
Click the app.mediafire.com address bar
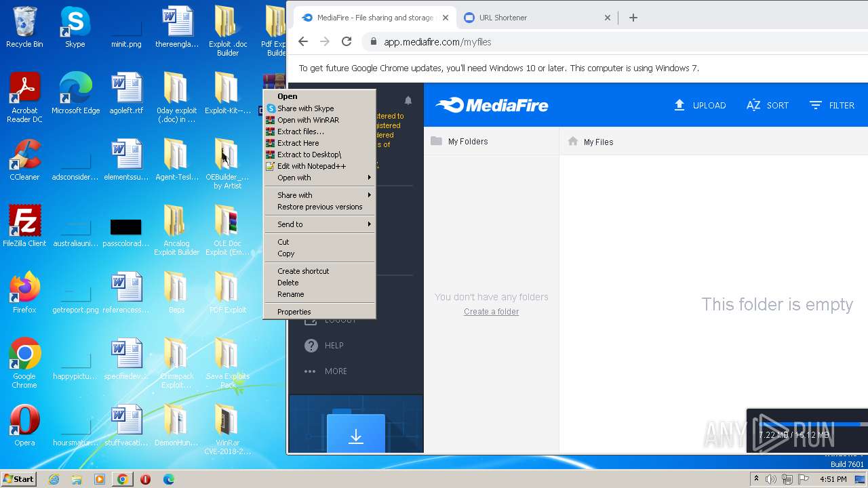(437, 42)
